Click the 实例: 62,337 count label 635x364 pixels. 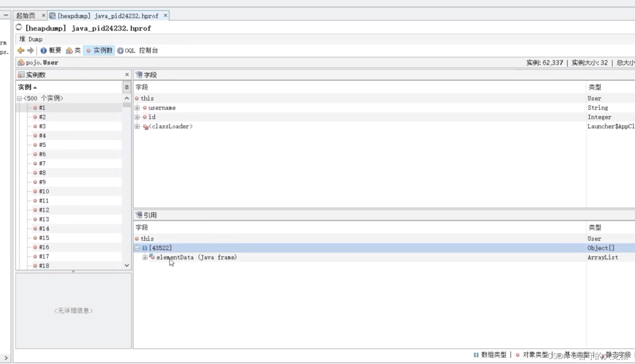(545, 62)
